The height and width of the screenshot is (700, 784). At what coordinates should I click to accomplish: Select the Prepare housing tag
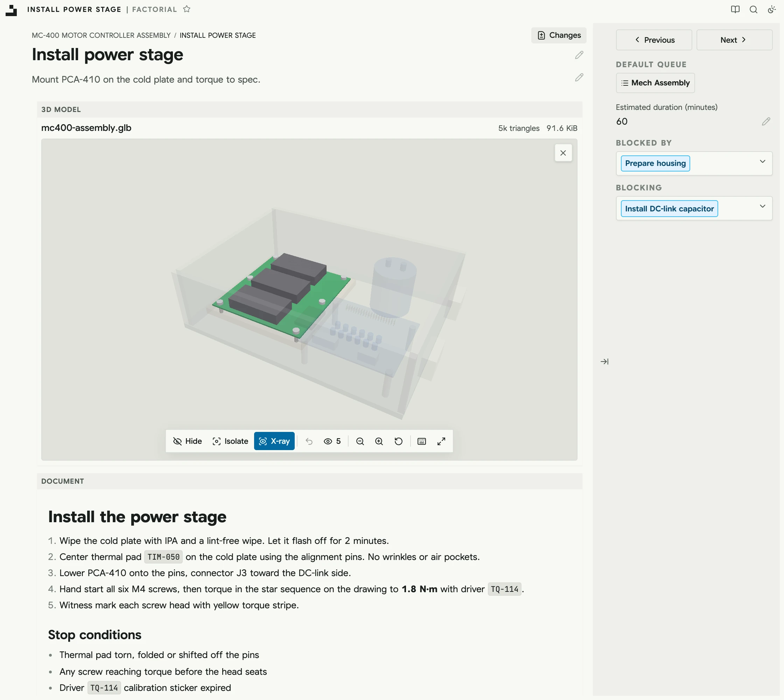click(656, 163)
